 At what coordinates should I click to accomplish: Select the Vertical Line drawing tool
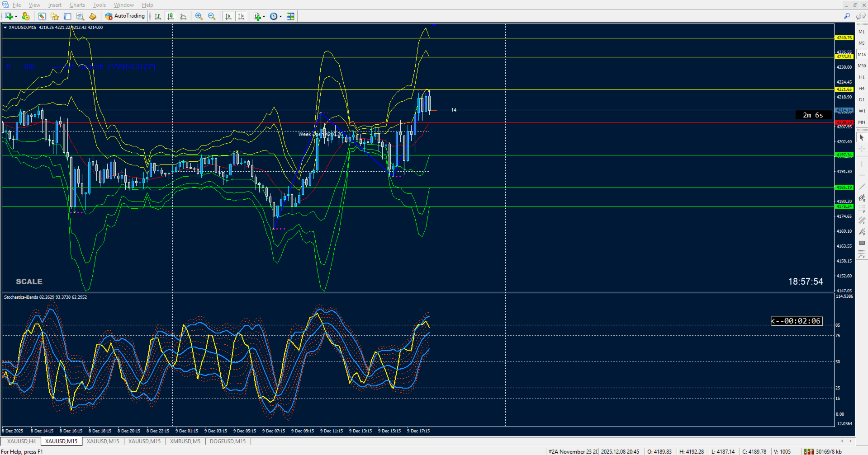(862, 164)
